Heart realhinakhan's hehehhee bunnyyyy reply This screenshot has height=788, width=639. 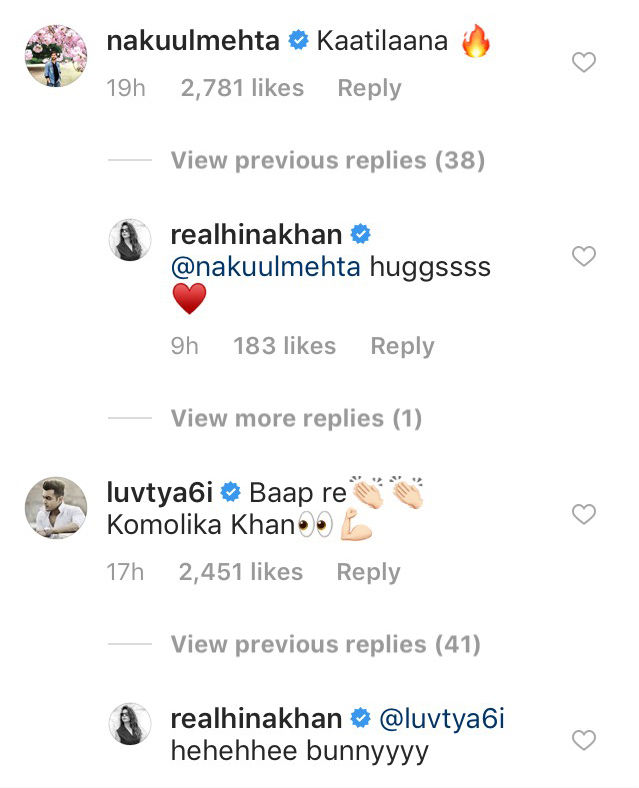click(x=583, y=741)
